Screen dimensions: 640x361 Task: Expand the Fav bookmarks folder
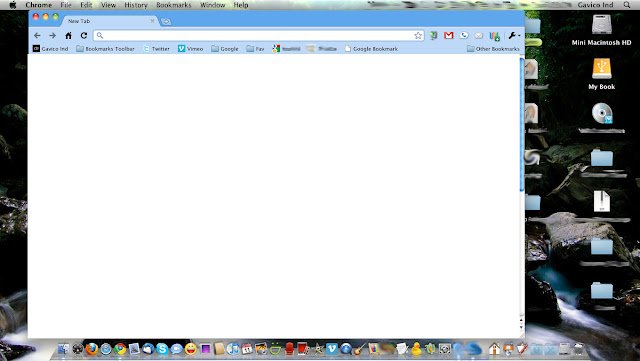pos(256,49)
